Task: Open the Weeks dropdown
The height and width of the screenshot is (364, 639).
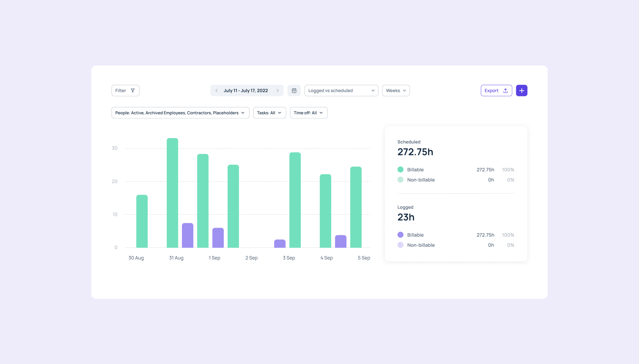Action: [396, 90]
